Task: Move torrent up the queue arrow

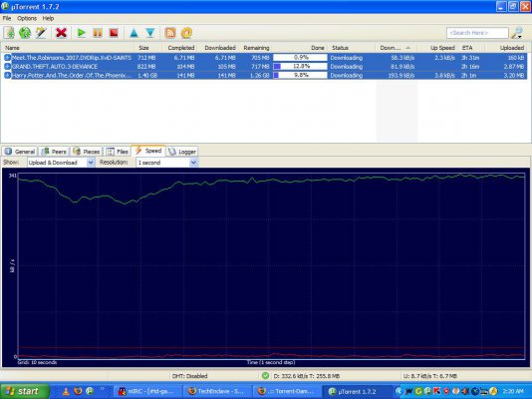Action: pos(134,33)
